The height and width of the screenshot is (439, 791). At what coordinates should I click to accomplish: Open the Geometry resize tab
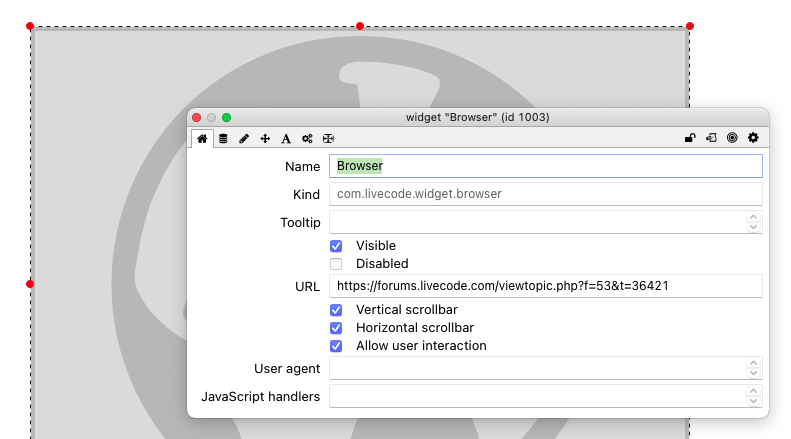click(328, 139)
